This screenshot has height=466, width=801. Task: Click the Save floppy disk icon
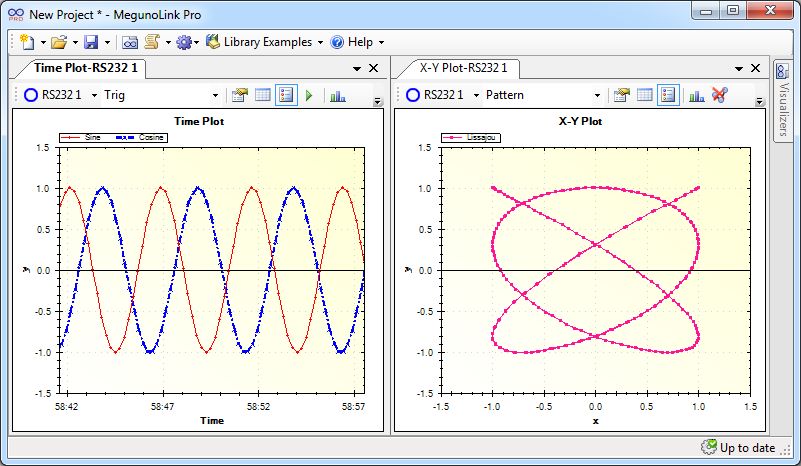pyautogui.click(x=91, y=42)
